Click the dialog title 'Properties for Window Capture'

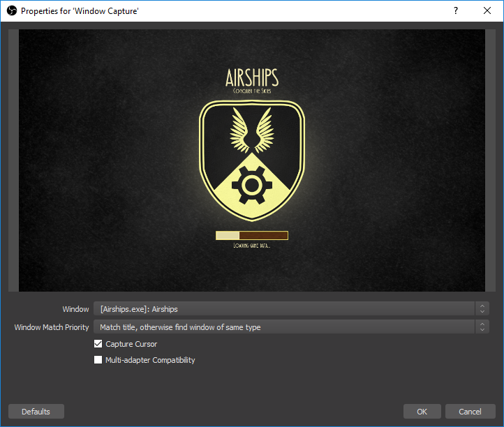tap(80, 11)
